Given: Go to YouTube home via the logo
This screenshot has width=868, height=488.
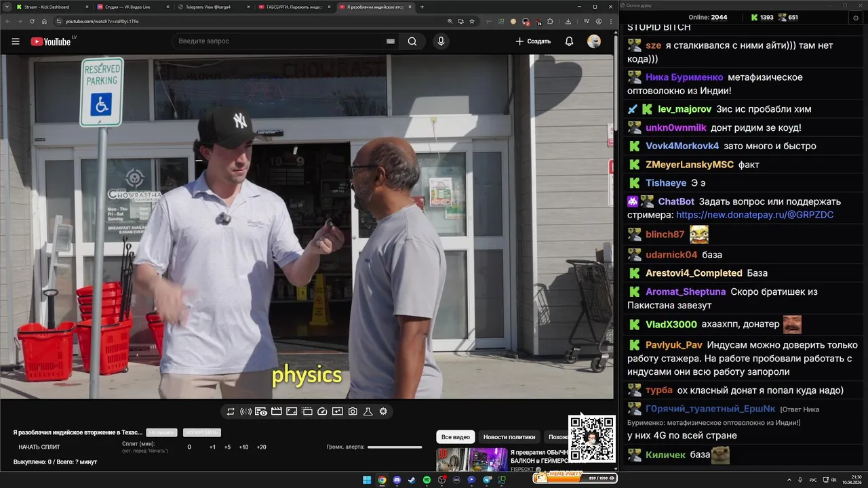Looking at the screenshot, I should pyautogui.click(x=52, y=41).
